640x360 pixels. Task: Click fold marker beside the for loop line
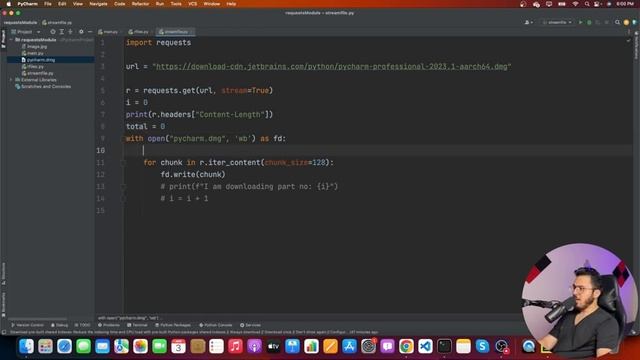click(x=123, y=163)
